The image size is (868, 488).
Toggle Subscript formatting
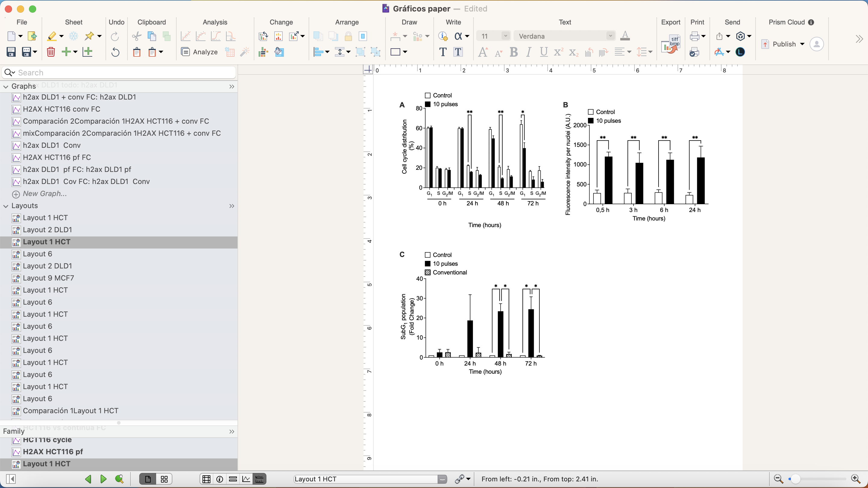coord(574,52)
